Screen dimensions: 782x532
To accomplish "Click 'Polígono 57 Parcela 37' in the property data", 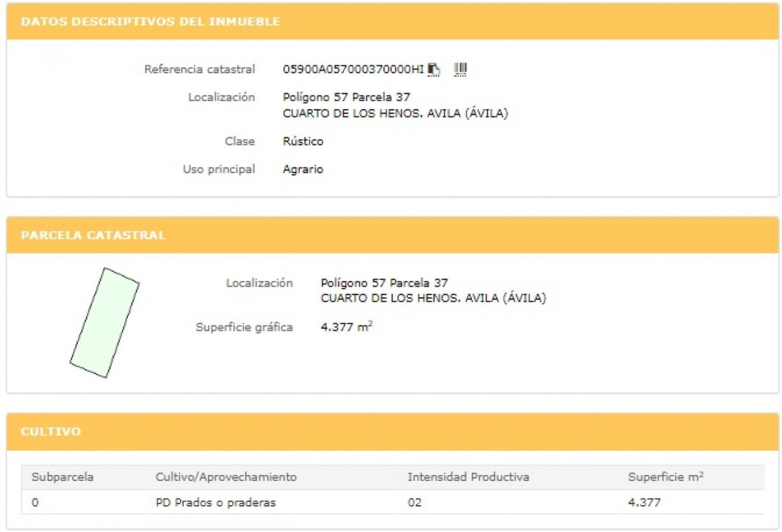I will coord(346,97).
